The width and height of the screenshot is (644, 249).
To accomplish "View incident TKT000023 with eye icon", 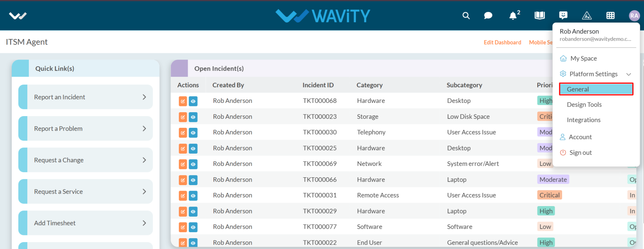I will point(193,117).
